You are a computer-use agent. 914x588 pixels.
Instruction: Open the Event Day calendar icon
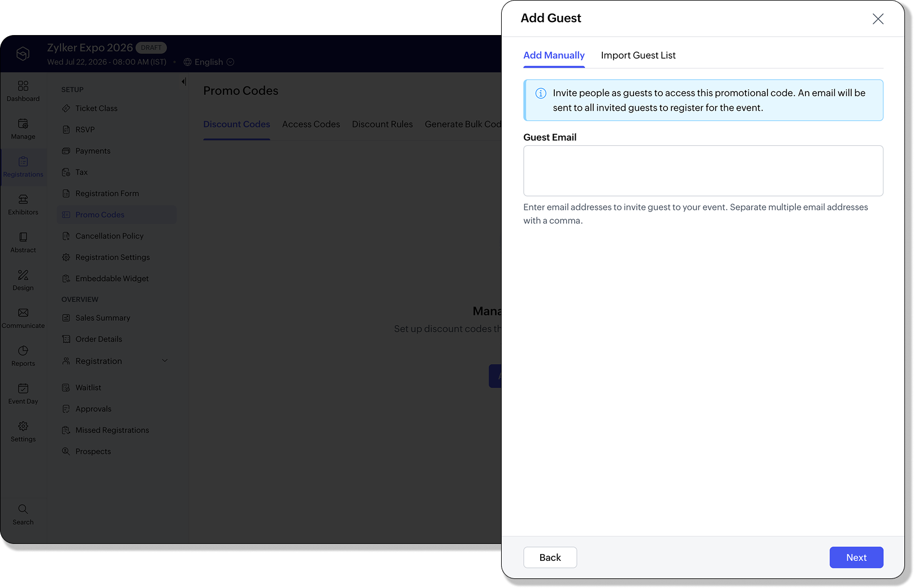coord(23,388)
